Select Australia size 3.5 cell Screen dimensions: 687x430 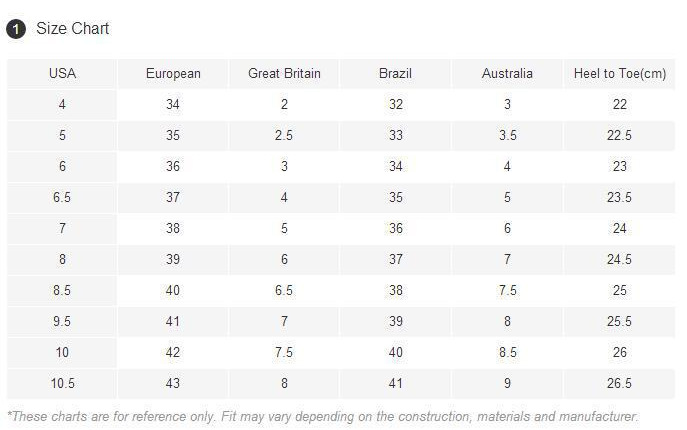click(507, 135)
